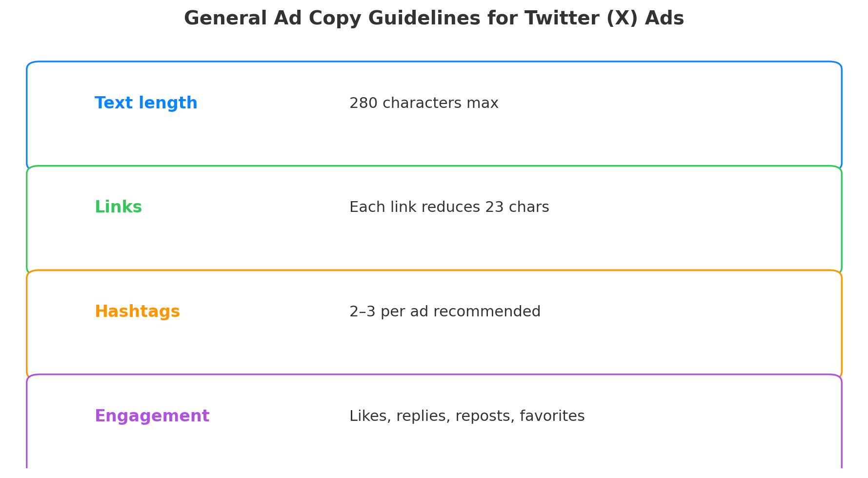Select the "Each link reduces 23 chars" text
The height and width of the screenshot is (478, 868).
click(449, 208)
